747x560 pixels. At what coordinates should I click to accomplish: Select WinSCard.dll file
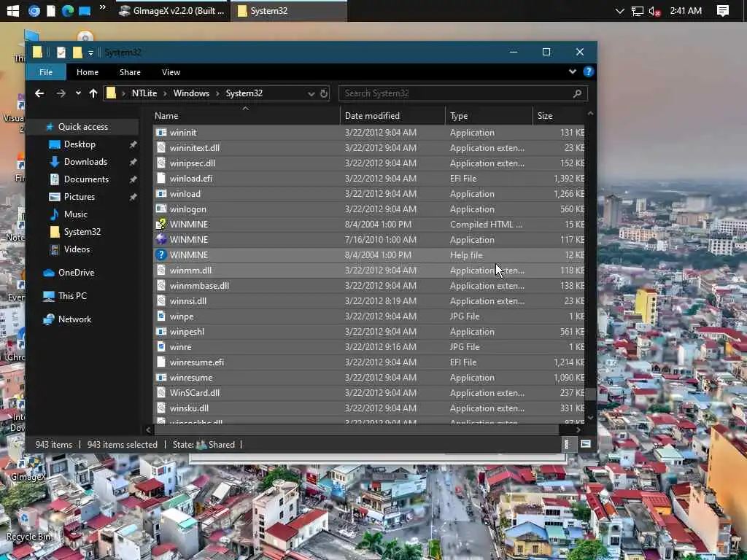coord(368,393)
